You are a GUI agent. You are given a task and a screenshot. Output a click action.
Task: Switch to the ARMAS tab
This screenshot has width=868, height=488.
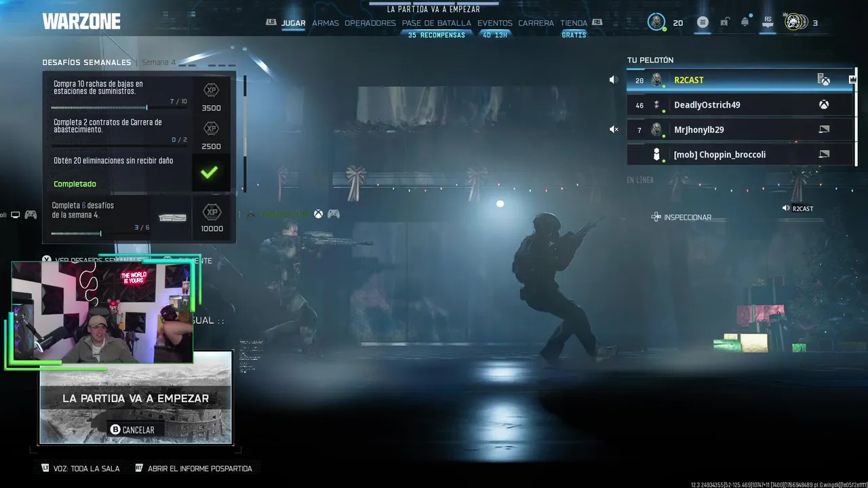325,23
